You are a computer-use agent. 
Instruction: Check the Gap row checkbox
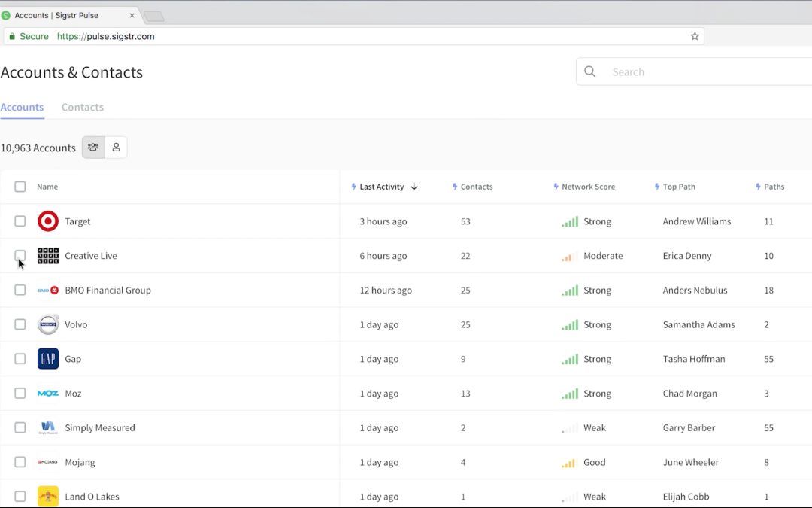pyautogui.click(x=20, y=359)
